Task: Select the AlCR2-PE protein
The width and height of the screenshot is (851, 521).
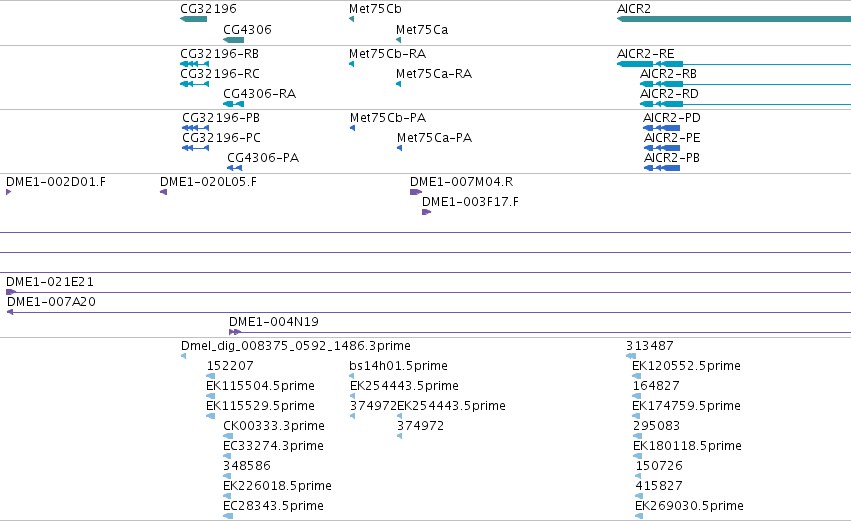Action: pos(672,138)
